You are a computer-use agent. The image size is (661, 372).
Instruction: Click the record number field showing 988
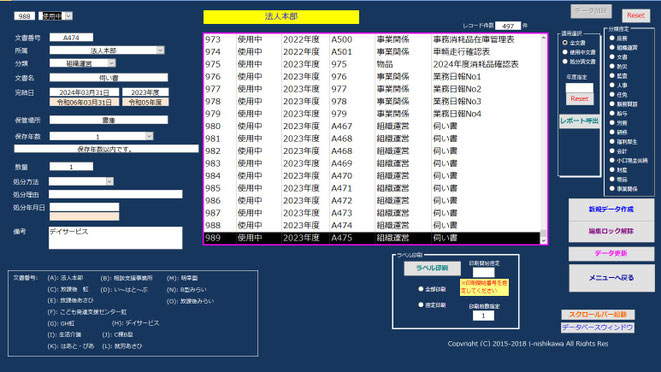(24, 16)
